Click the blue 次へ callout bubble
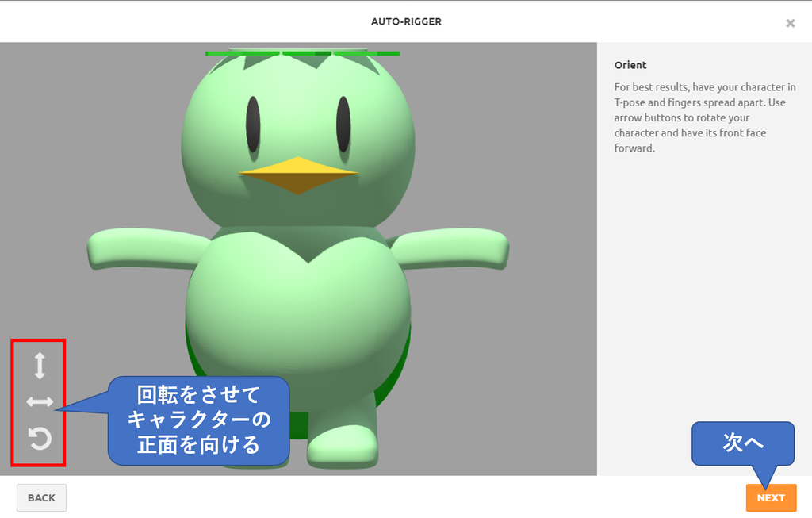This screenshot has height=518, width=812. [742, 444]
